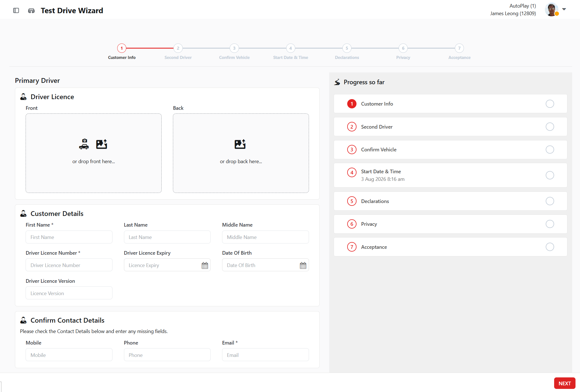Image resolution: width=580 pixels, height=392 pixels.
Task: Go to step 6 Privacy in stepper
Action: coord(403,48)
